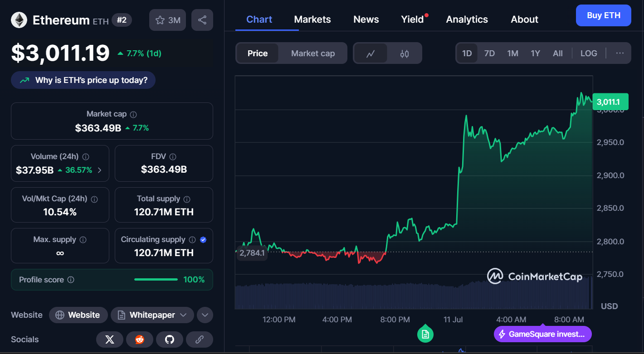Click the green document event marker
The height and width of the screenshot is (354, 644).
pyautogui.click(x=425, y=334)
